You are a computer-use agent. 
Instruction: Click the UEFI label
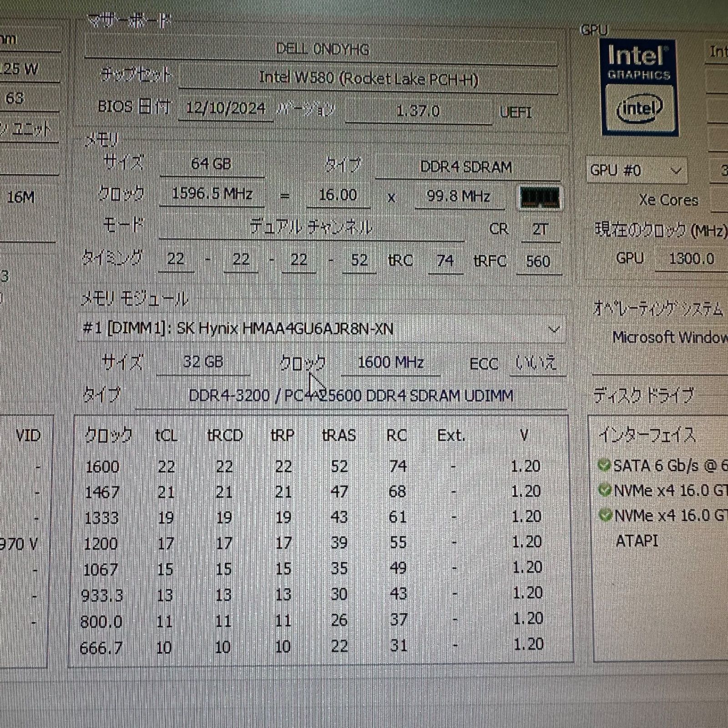(516, 112)
